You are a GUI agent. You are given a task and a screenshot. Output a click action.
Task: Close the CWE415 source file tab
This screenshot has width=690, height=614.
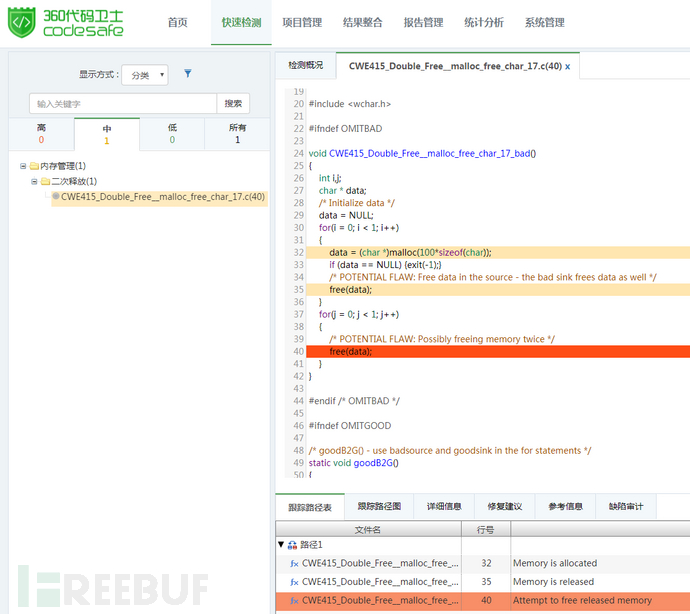pos(568,66)
